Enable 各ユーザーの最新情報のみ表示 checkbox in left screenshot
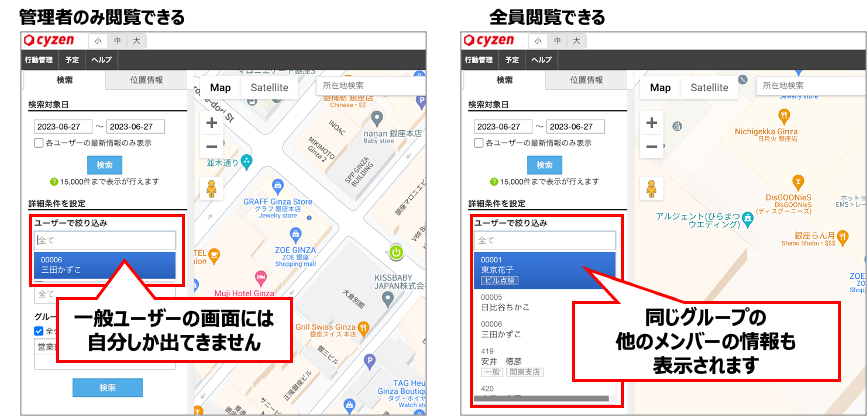 39,143
